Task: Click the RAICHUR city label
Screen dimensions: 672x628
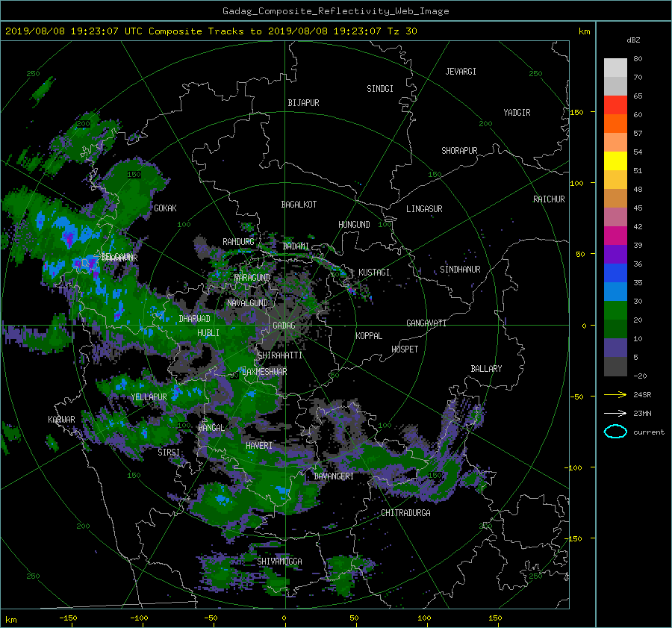Action: point(549,199)
